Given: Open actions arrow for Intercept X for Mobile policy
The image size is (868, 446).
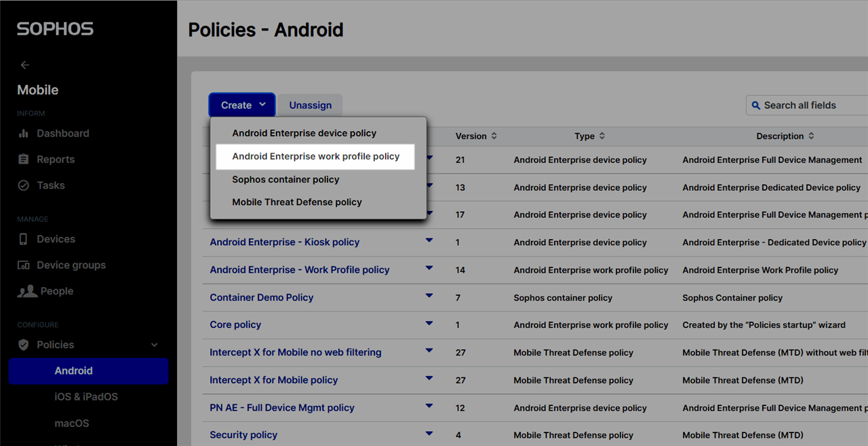Looking at the screenshot, I should click(429, 379).
